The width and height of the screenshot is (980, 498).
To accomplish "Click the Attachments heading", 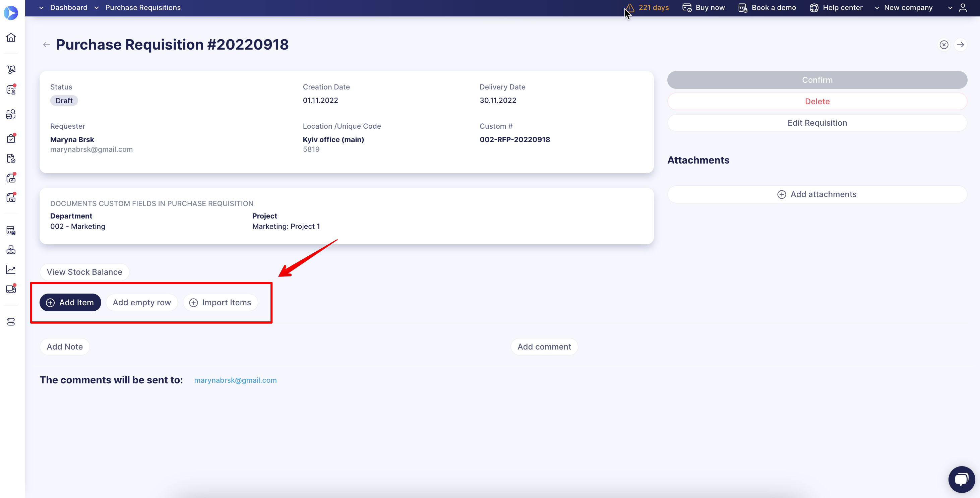I will point(698,160).
